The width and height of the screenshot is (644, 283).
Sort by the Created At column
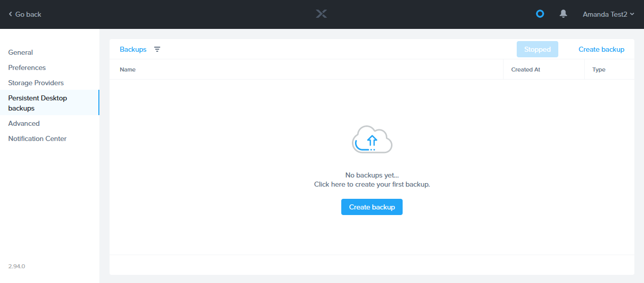525,69
